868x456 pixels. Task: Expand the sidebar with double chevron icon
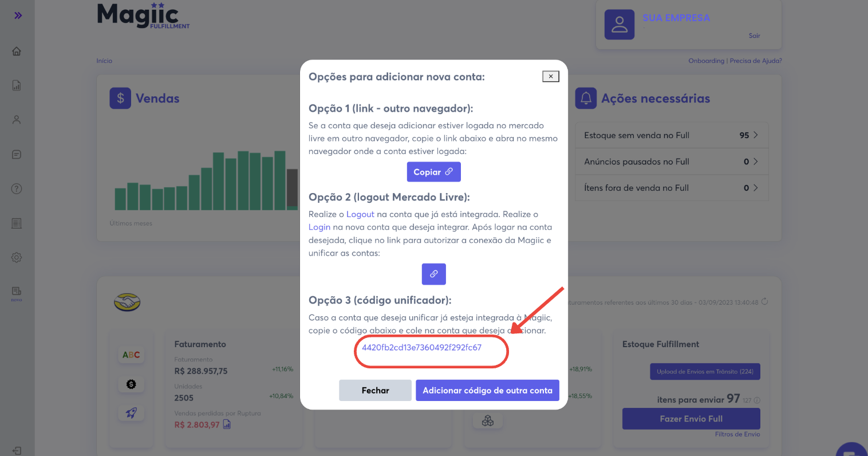tap(18, 15)
